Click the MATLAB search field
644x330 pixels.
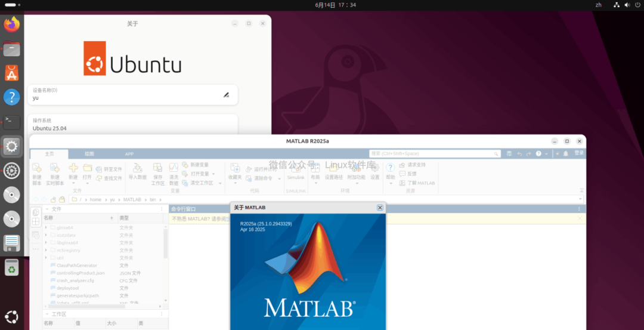435,154
